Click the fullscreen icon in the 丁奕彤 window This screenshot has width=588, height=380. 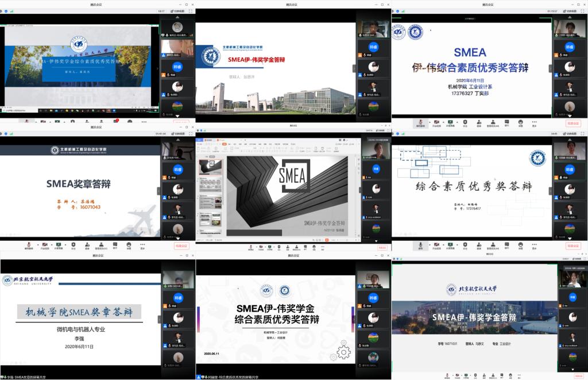click(x=582, y=11)
